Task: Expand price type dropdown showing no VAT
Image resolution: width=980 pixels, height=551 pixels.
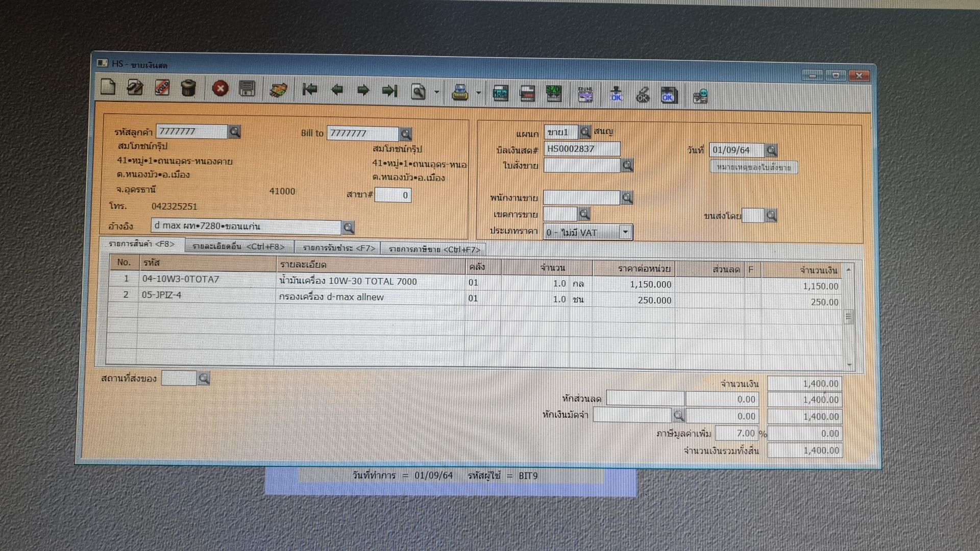Action: (625, 232)
